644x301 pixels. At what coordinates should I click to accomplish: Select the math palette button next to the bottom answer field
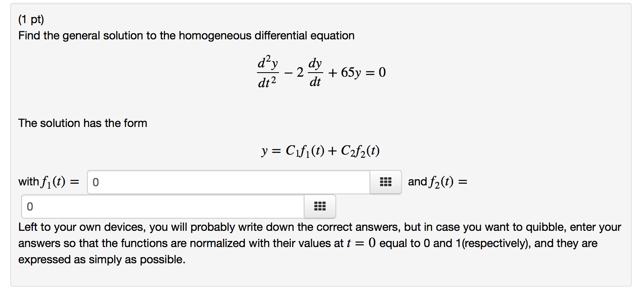[x=320, y=207]
